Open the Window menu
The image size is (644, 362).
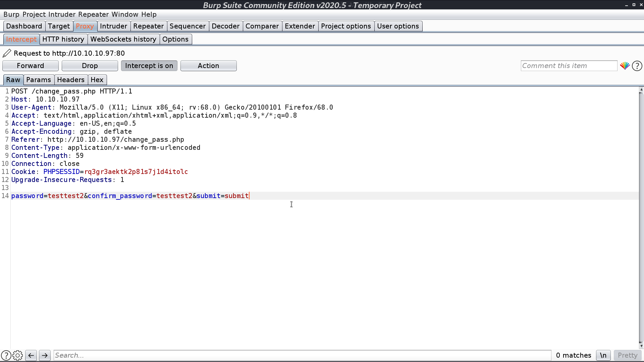pos(125,14)
